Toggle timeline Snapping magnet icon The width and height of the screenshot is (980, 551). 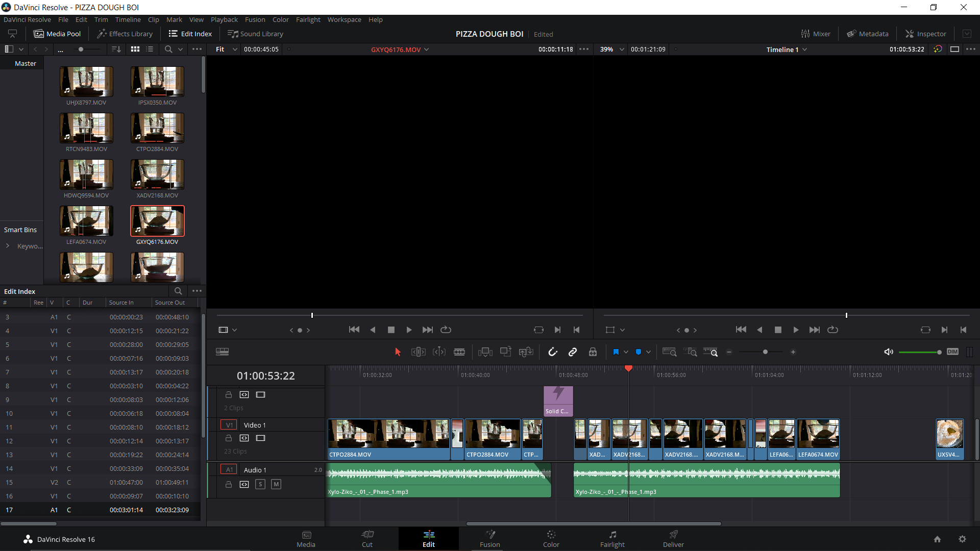[x=553, y=352]
